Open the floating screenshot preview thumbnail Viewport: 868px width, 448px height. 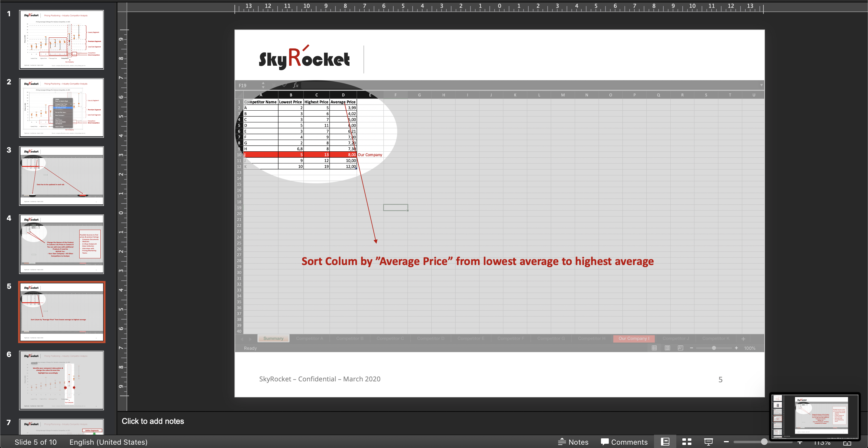815,417
